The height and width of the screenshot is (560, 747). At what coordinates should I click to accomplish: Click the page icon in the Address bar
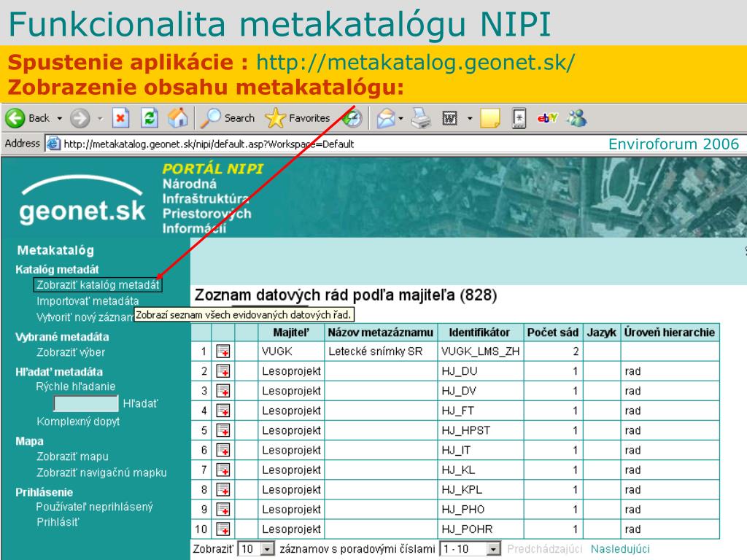53,144
